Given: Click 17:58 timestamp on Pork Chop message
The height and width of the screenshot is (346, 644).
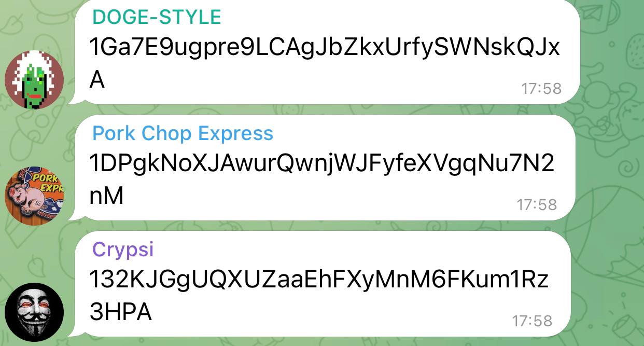Looking at the screenshot, I should tap(537, 205).
